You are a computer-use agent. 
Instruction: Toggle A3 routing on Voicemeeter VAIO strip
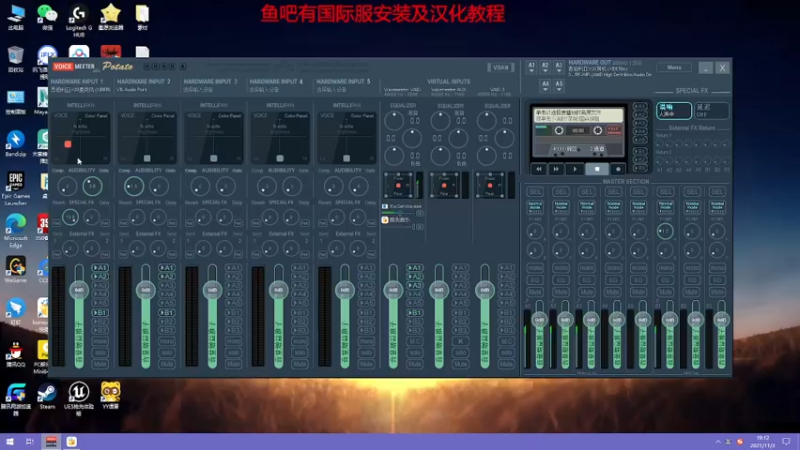(x=415, y=285)
